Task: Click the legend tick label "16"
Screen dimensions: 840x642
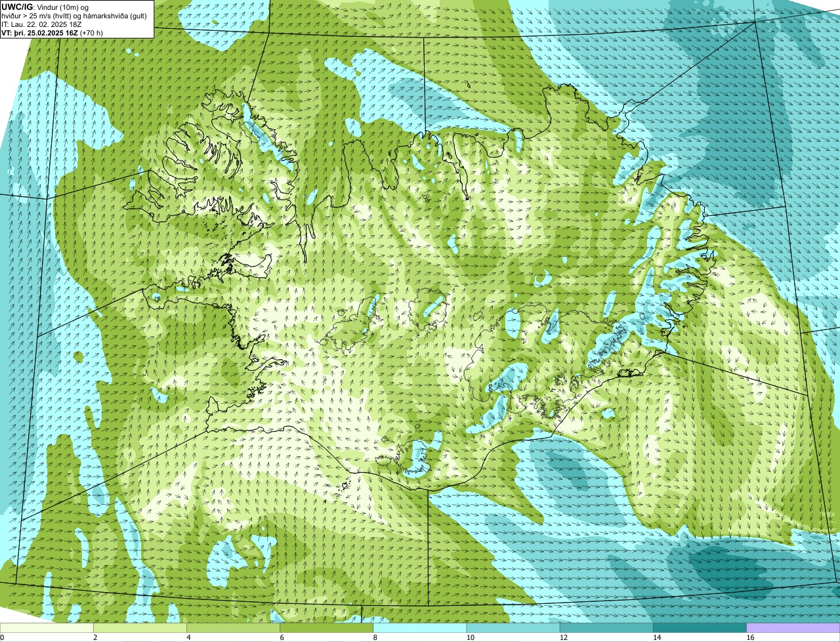Action: coord(750,637)
